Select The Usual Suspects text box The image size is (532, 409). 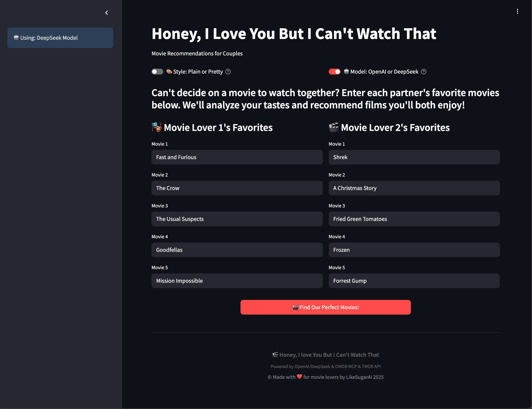tap(237, 219)
